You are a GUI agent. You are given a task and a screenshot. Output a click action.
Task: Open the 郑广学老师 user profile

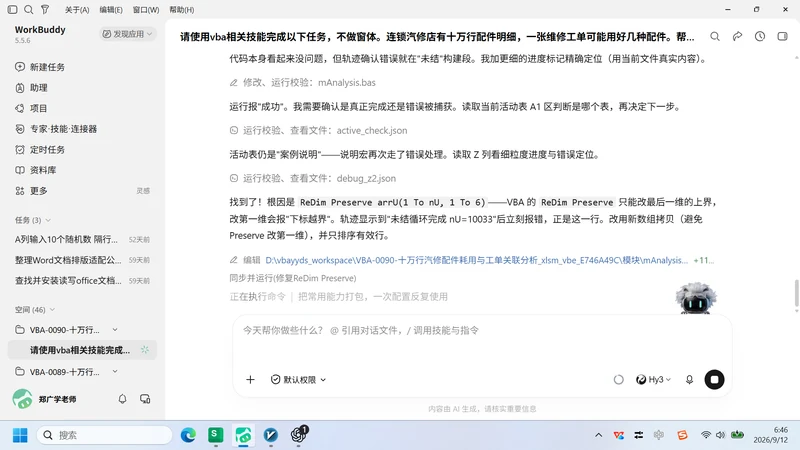click(x=45, y=399)
